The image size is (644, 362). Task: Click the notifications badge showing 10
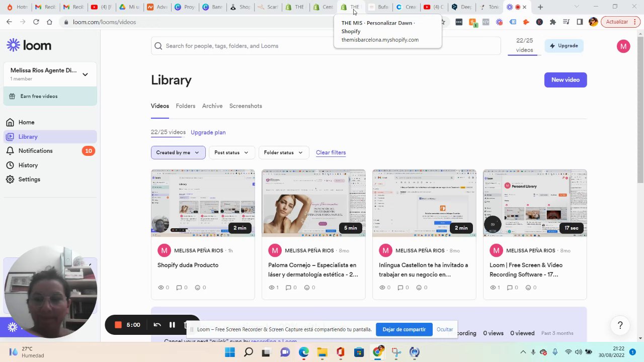pyautogui.click(x=89, y=151)
